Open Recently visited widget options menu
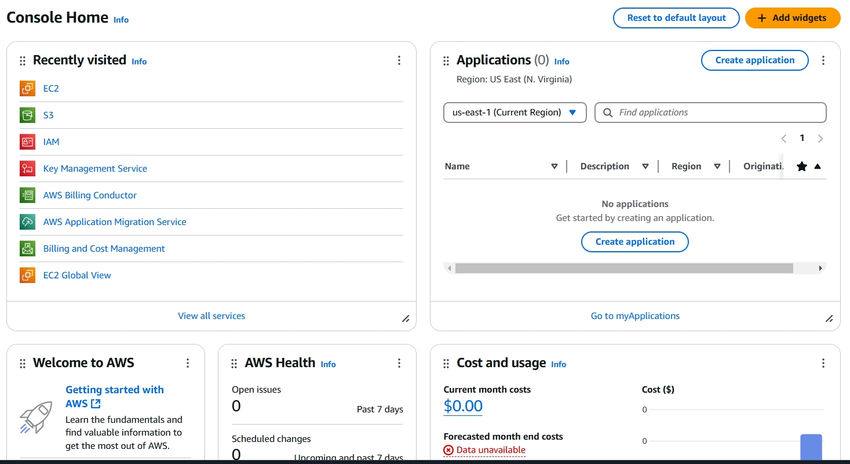The height and width of the screenshot is (464, 850). tap(399, 61)
